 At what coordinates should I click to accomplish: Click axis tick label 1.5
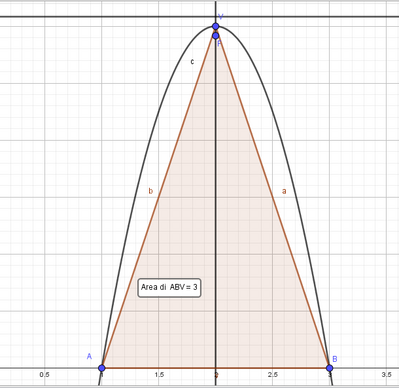click(x=159, y=375)
